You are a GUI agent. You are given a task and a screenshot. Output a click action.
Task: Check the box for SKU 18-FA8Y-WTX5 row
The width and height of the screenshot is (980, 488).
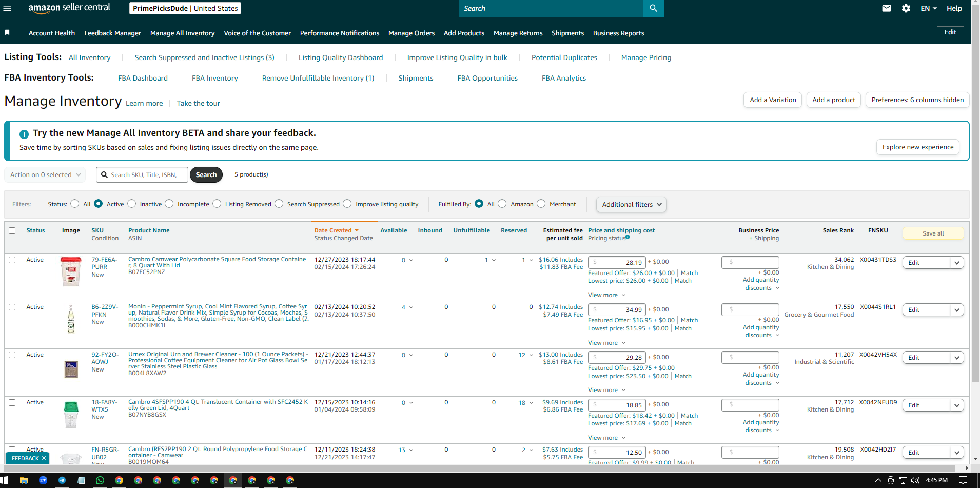12,402
